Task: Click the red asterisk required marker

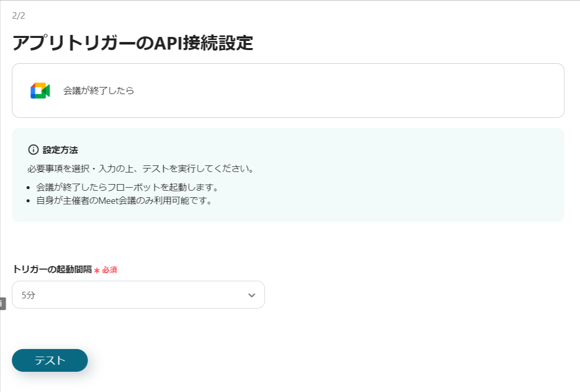Action: 97,271
